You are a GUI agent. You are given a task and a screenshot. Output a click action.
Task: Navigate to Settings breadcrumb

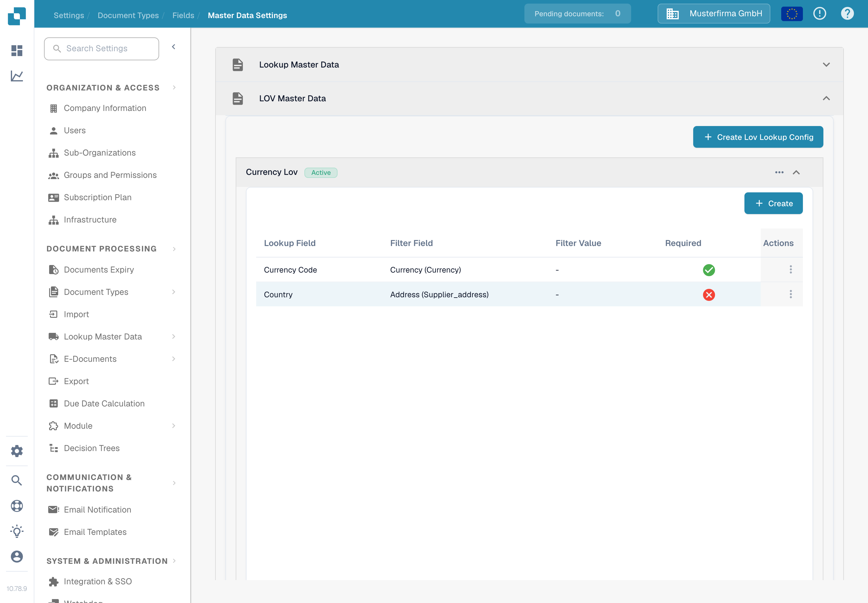pyautogui.click(x=69, y=15)
